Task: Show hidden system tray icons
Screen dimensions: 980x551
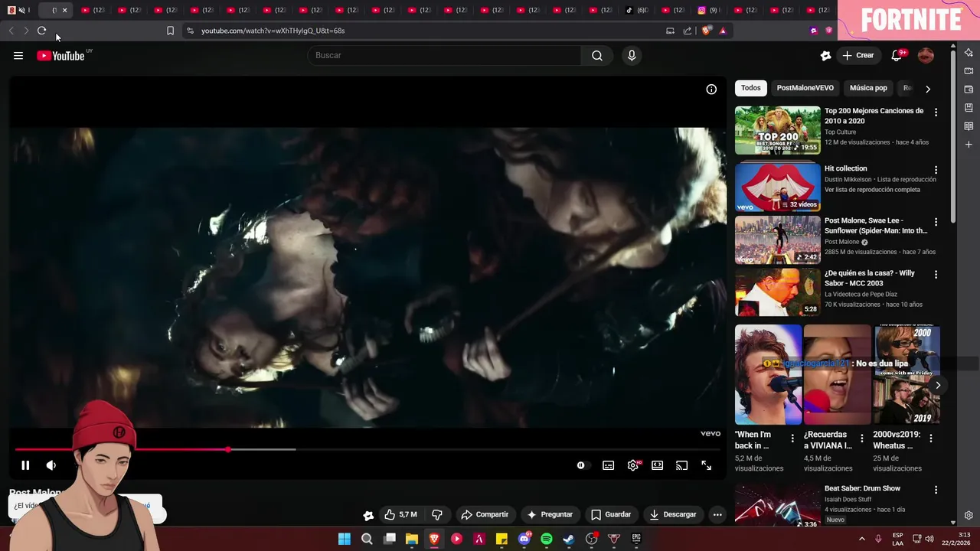Action: (861, 539)
